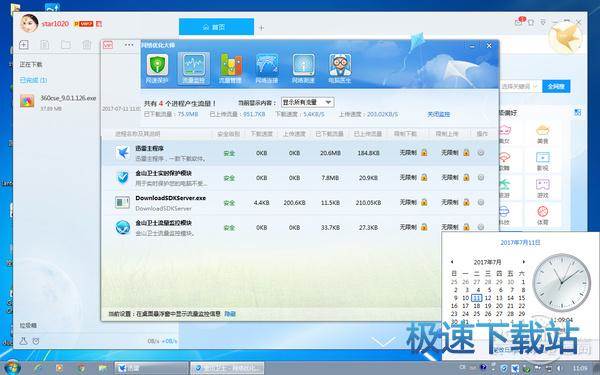Click the lab flask icon at Xunlei bottom
Viewport: 600px width, 375px height.
pos(23,341)
